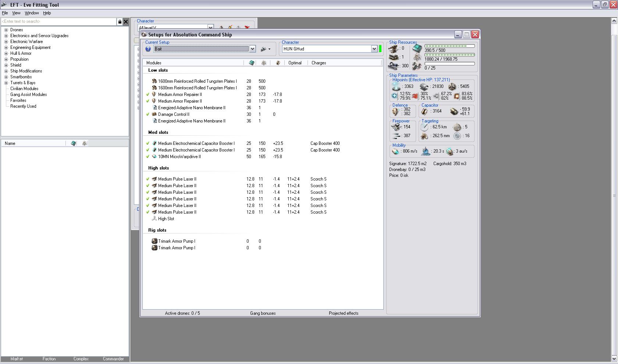This screenshot has height=364, width=618.
Task: Click the drone bandwidth bar above 0 / 25
Action: click(x=450, y=64)
